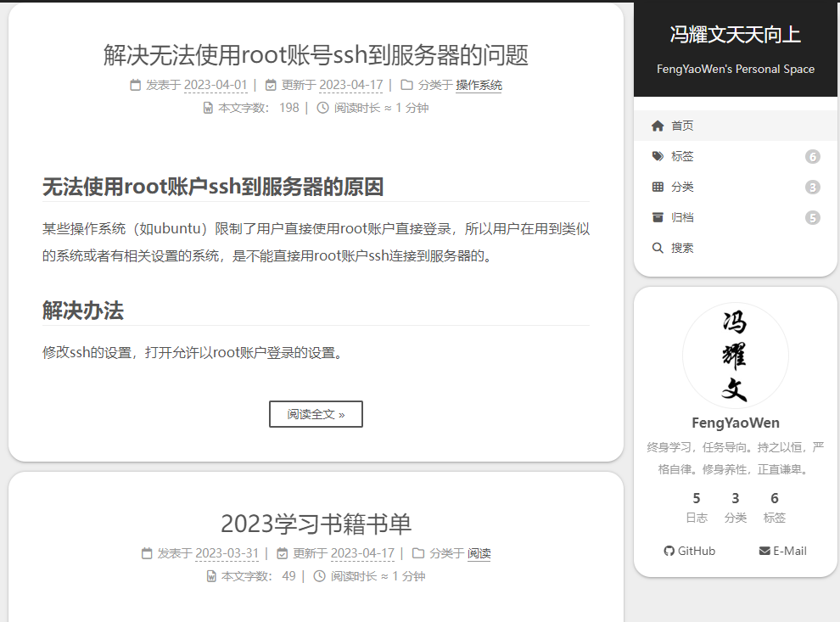Viewport: 840px width, 622px height.
Task: Click the calendar icon before 发表于 2023-04-01
Action: coord(136,85)
